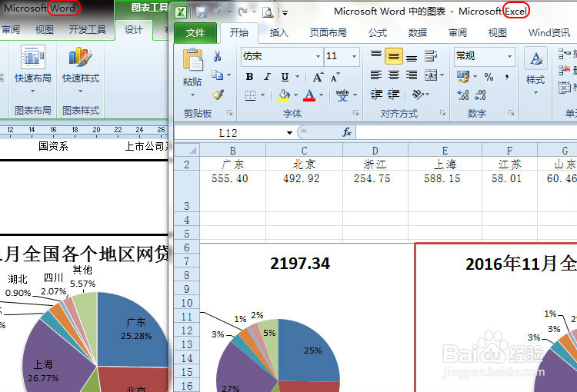
Task: Open the font name dropdown 仿宋
Action: pyautogui.click(x=318, y=56)
